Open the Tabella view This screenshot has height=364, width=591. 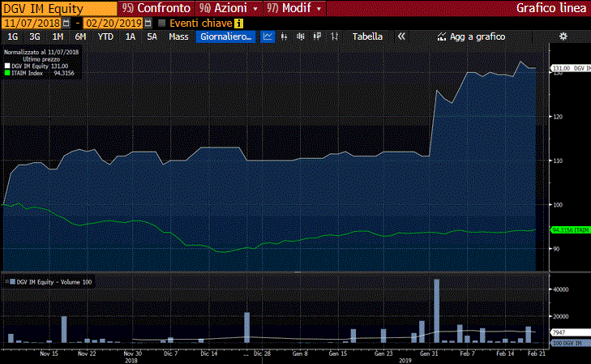coord(367,36)
